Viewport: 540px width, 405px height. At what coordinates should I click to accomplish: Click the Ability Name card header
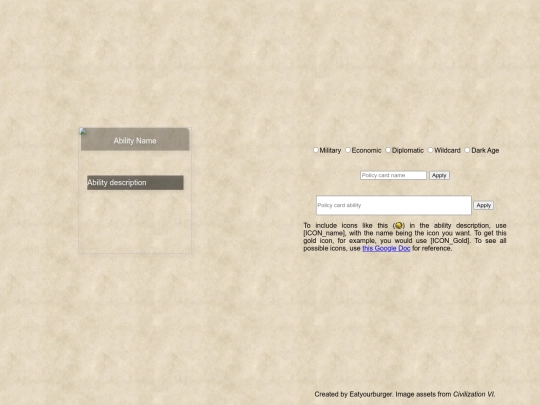135,139
